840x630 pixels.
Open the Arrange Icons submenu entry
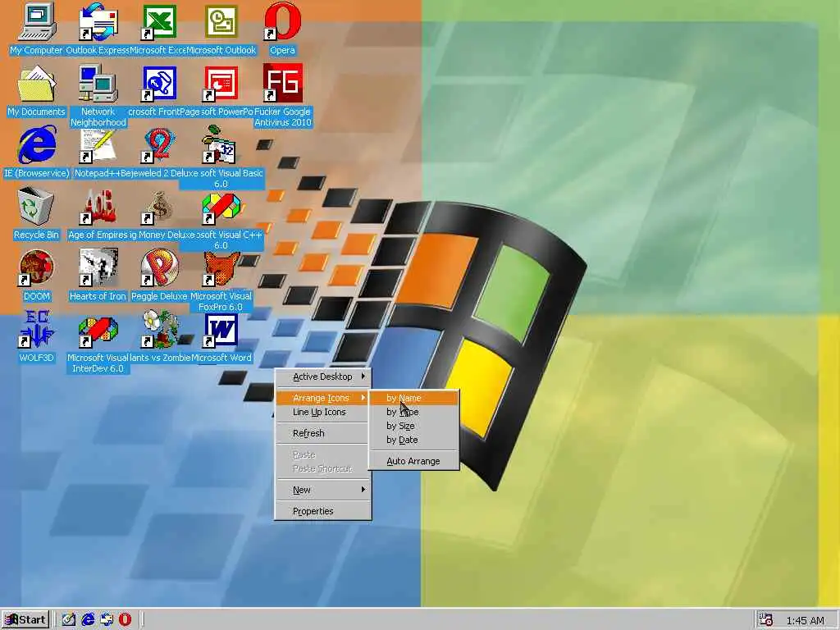[323, 398]
